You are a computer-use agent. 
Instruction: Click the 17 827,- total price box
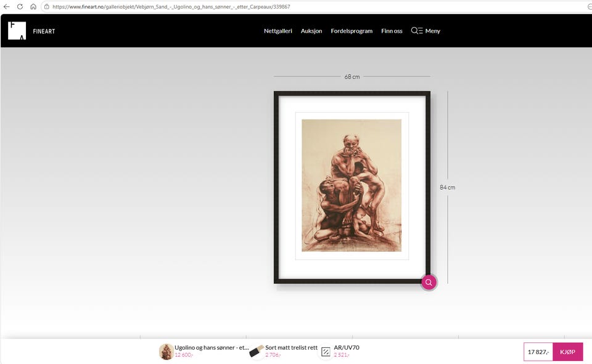point(538,352)
